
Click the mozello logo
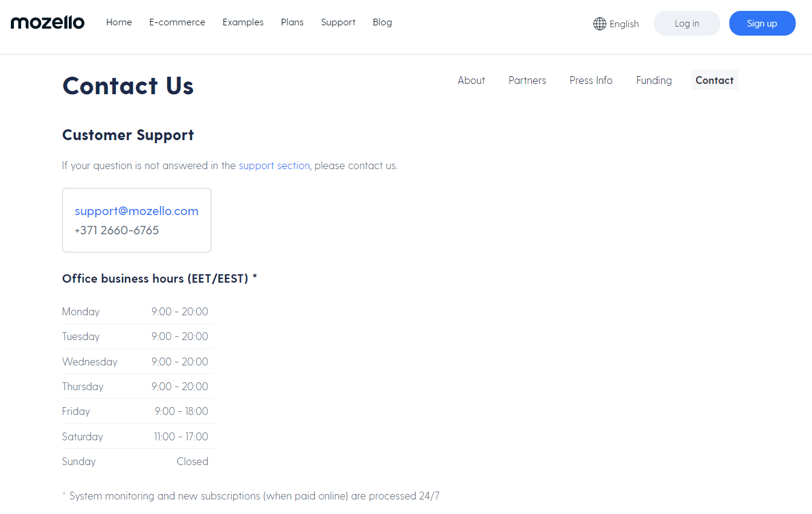[x=48, y=23]
